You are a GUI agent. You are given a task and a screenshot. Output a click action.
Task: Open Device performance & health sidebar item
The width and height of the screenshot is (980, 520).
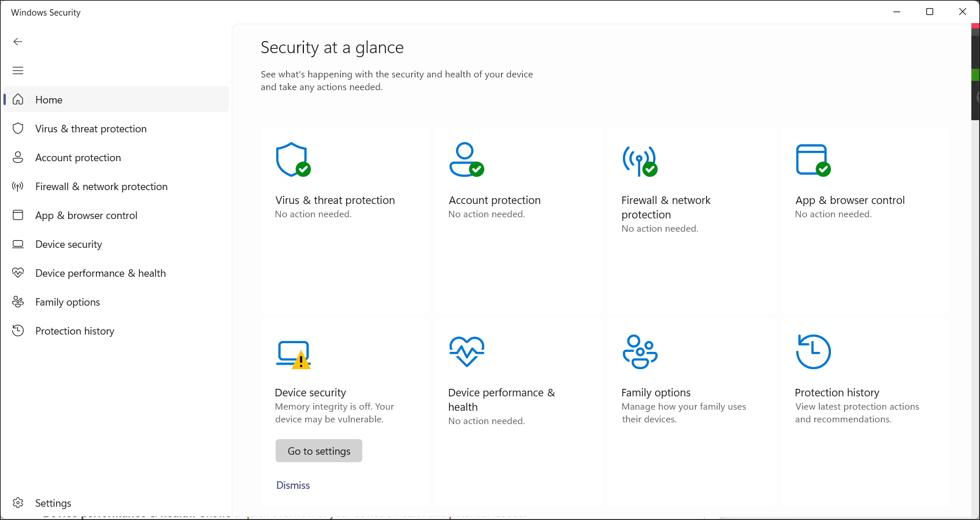point(101,273)
